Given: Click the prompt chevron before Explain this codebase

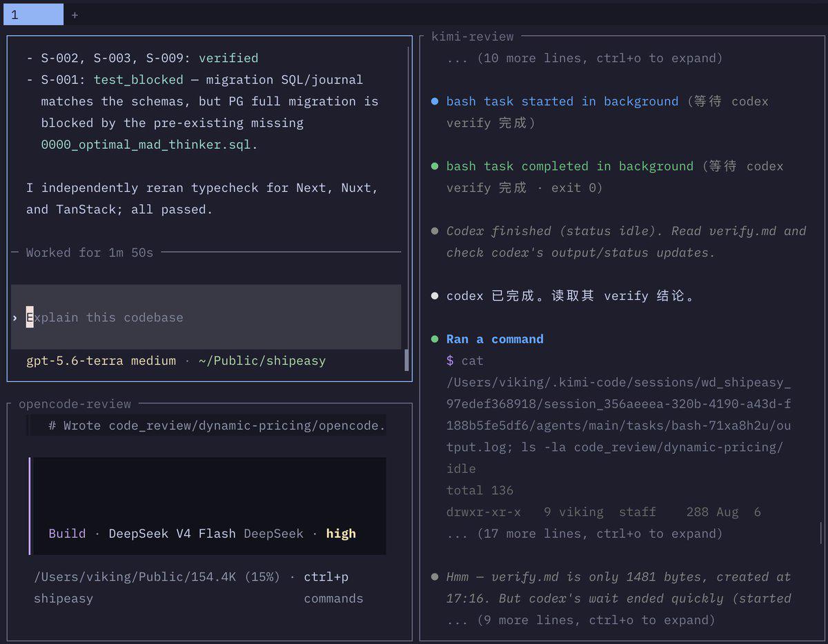Looking at the screenshot, I should pos(15,318).
